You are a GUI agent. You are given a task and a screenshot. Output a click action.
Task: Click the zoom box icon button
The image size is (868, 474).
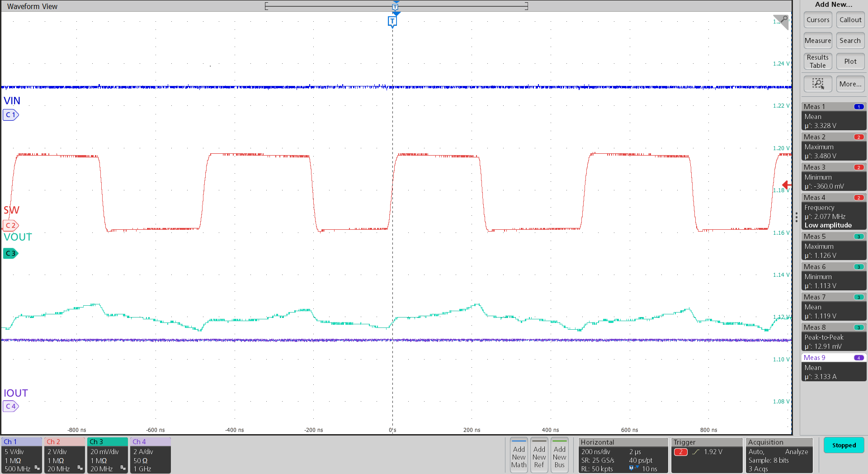pyautogui.click(x=818, y=84)
